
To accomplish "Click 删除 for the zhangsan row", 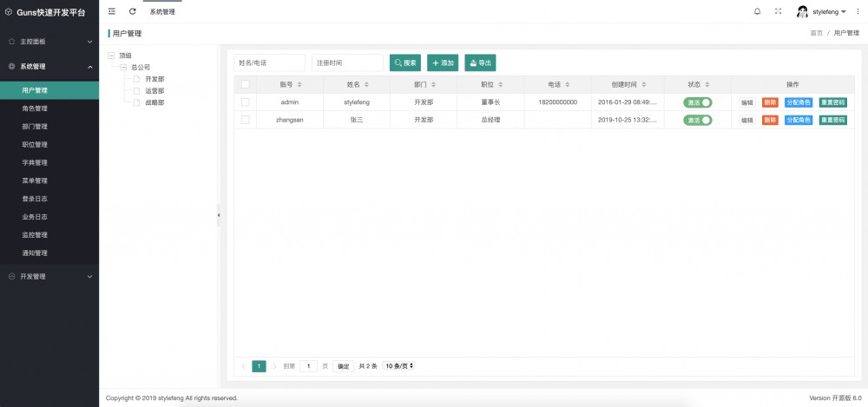I will pos(770,120).
